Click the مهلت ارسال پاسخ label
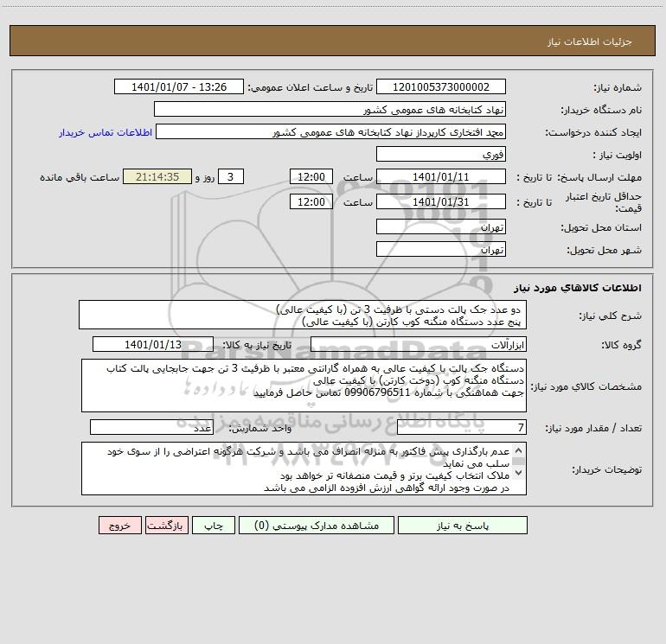The image size is (666, 644). [599, 177]
